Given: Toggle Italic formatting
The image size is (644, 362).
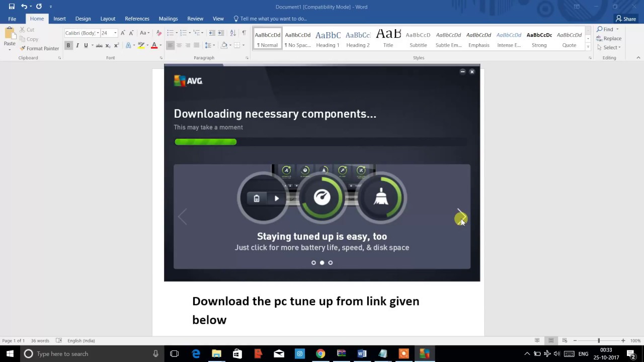Looking at the screenshot, I should point(77,45).
